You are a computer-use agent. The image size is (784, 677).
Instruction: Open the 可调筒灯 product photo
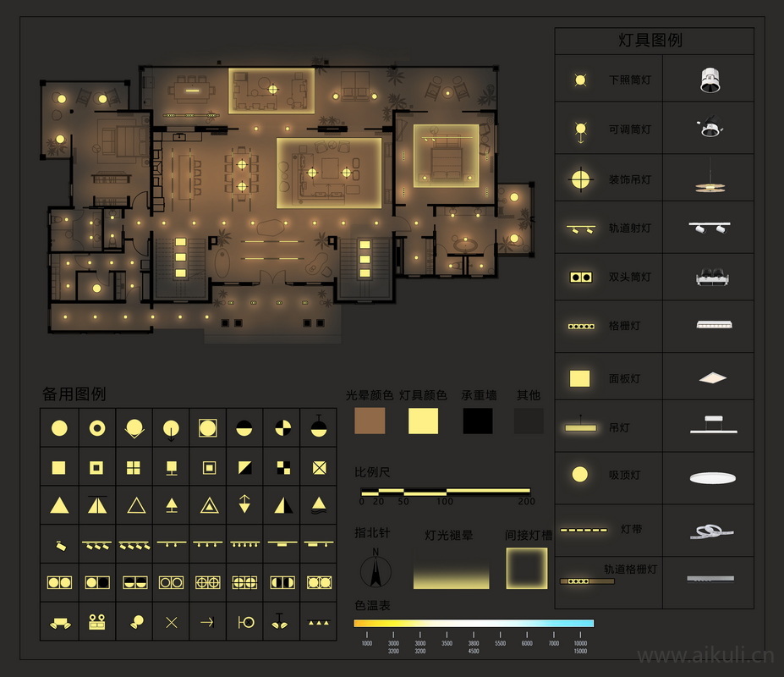coord(710,128)
